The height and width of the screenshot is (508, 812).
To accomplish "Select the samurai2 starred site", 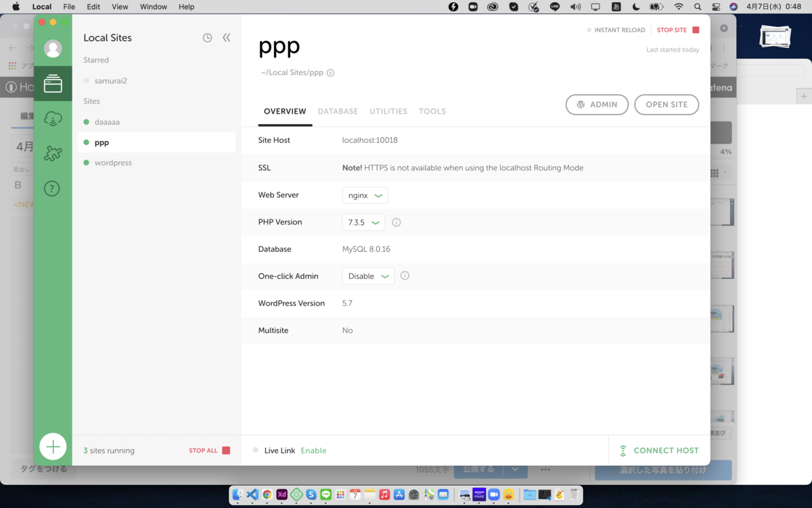I will click(111, 81).
